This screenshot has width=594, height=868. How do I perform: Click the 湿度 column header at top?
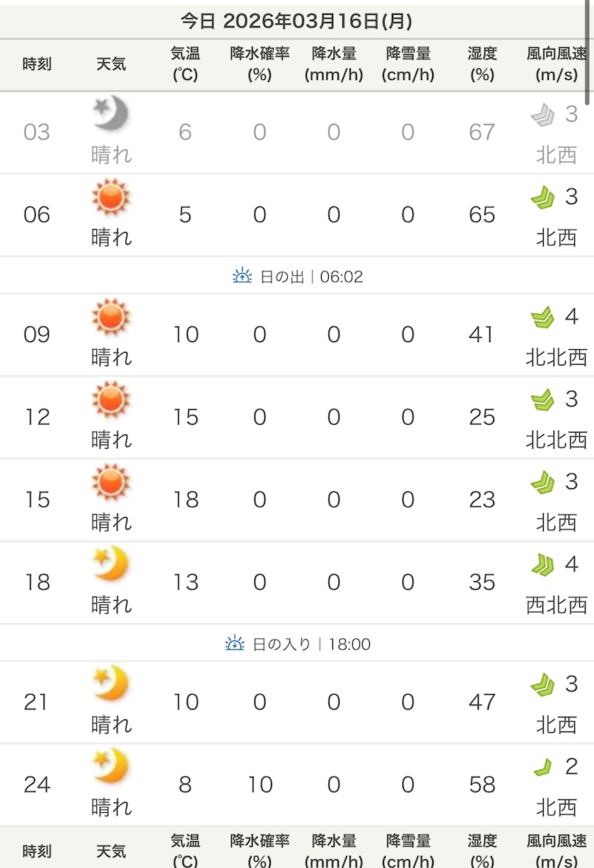tap(482, 64)
